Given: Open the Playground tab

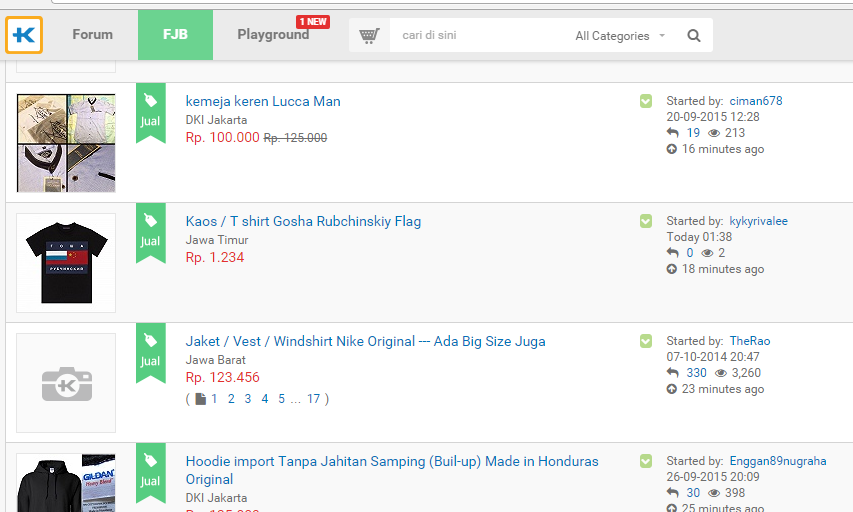Looking at the screenshot, I should [x=273, y=35].
